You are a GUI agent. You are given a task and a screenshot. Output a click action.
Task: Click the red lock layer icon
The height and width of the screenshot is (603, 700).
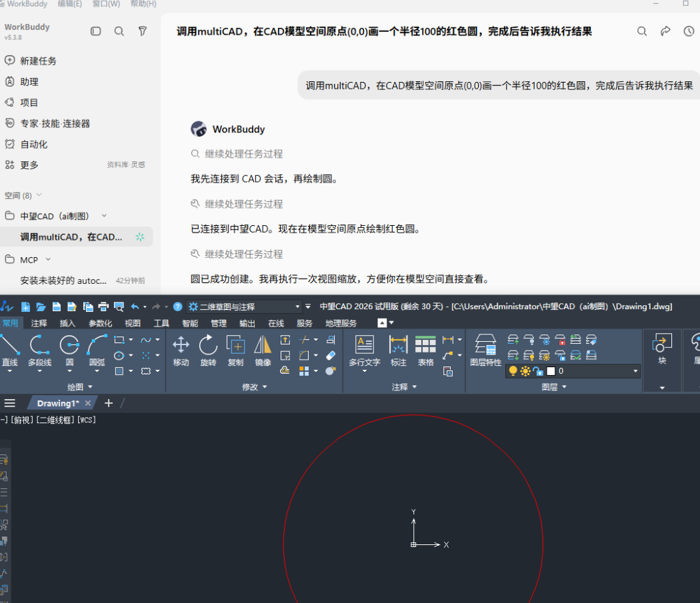(x=560, y=340)
